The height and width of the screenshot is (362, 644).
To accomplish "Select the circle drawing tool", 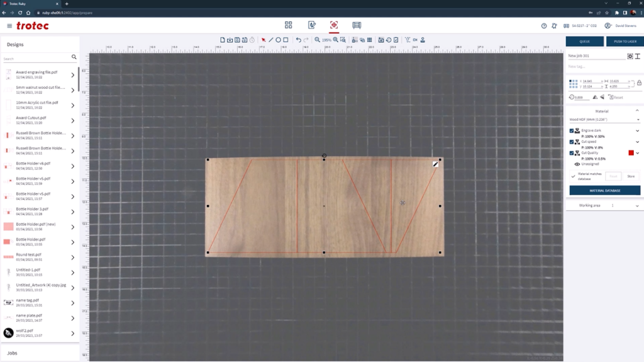I will click(279, 40).
